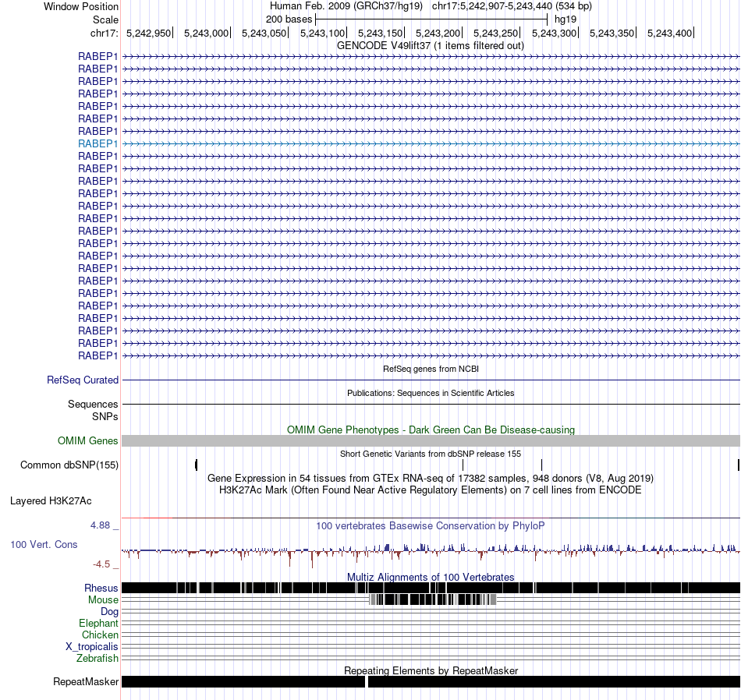Click the 'Mouse' alignment label
This screenshot has height=700, width=741.
(x=103, y=600)
